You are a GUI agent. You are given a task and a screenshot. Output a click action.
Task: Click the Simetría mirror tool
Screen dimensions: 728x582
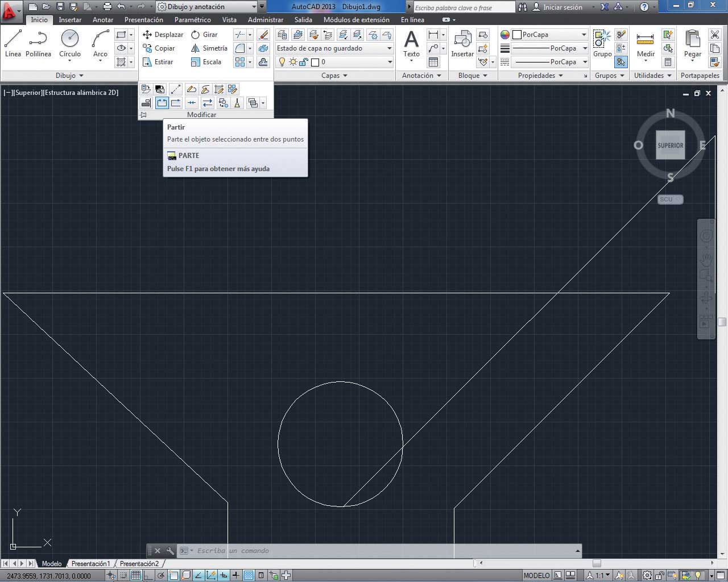pyautogui.click(x=209, y=48)
